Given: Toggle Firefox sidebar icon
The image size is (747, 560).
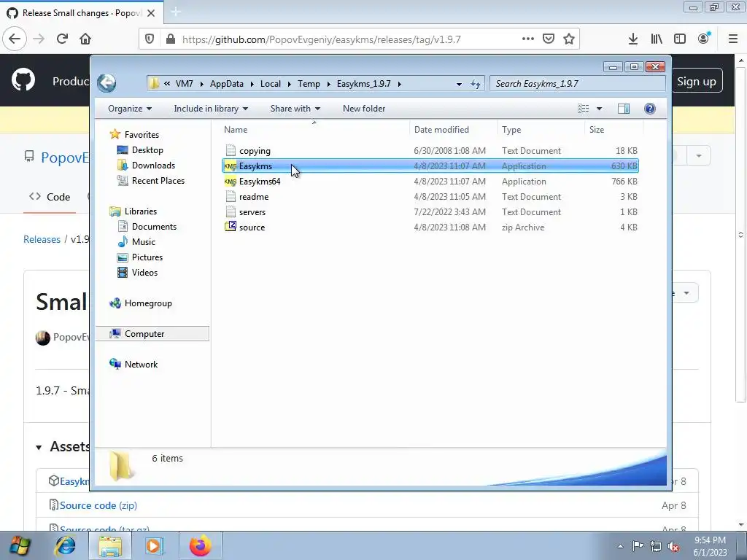Looking at the screenshot, I should tap(680, 39).
